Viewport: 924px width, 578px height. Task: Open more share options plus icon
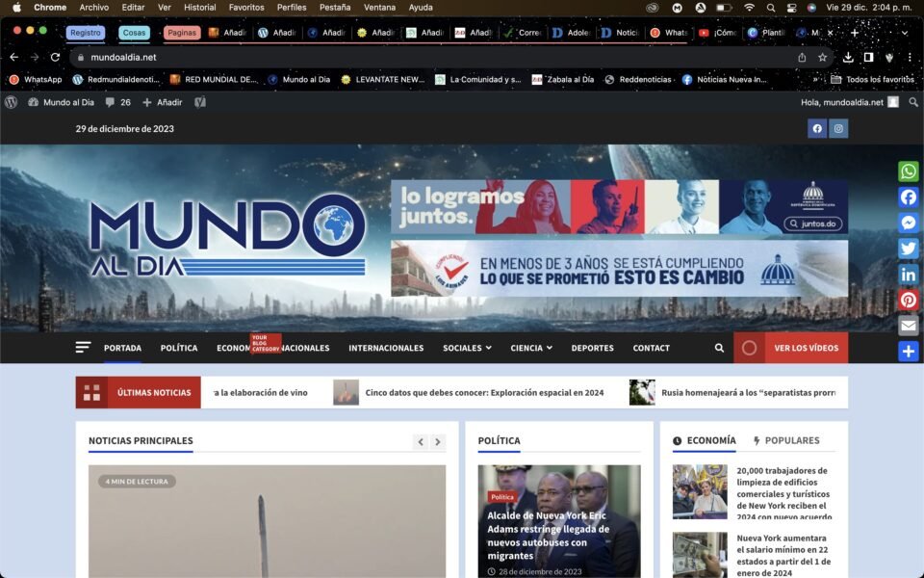(908, 352)
